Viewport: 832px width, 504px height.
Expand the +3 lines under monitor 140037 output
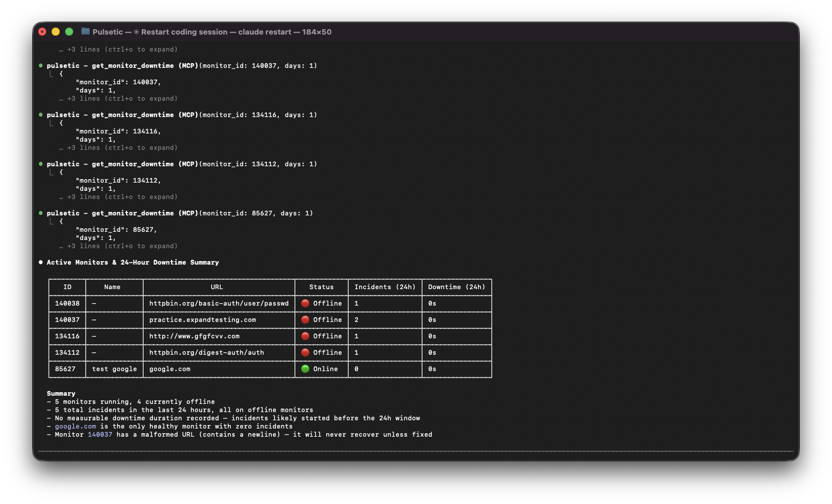(x=117, y=98)
